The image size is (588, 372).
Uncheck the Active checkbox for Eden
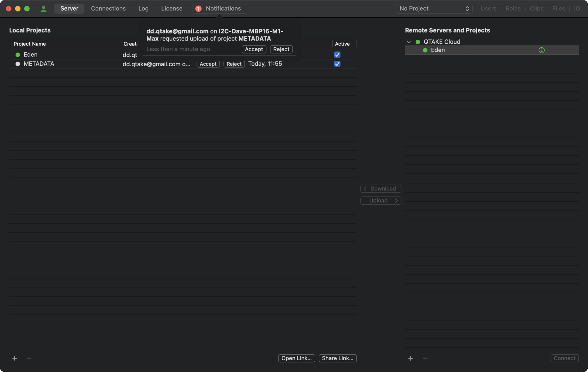[x=337, y=55]
